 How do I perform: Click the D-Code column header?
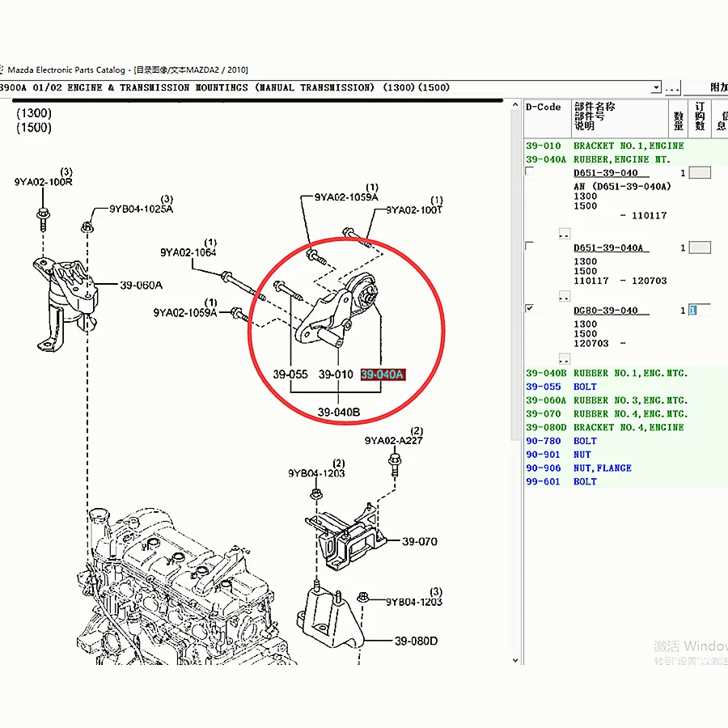tap(548, 118)
